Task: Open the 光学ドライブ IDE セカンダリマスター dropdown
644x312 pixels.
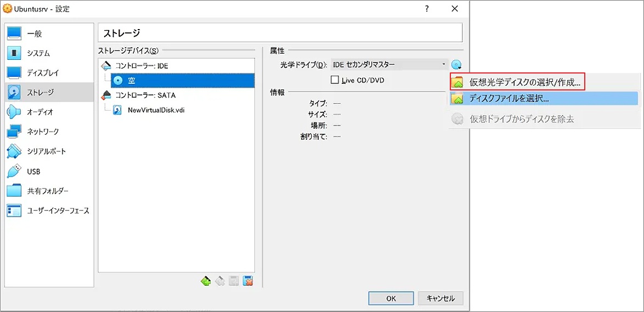Action: click(389, 65)
